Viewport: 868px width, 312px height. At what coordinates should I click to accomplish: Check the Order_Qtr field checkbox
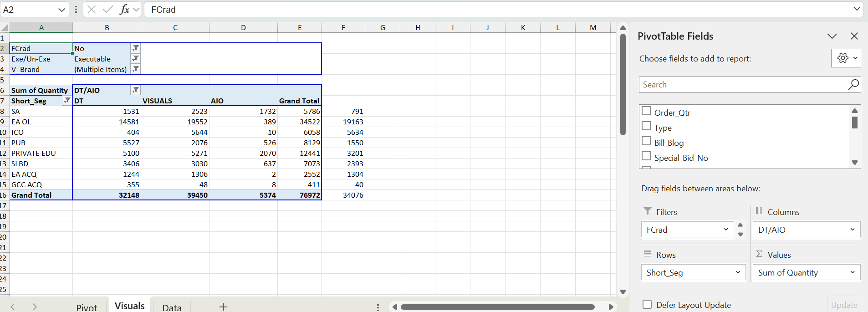646,111
